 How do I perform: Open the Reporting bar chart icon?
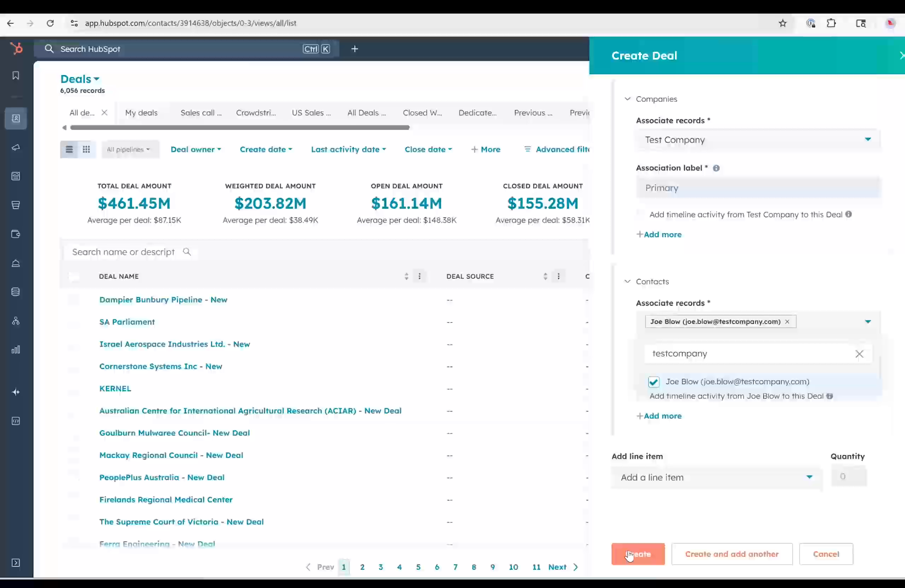tap(16, 349)
